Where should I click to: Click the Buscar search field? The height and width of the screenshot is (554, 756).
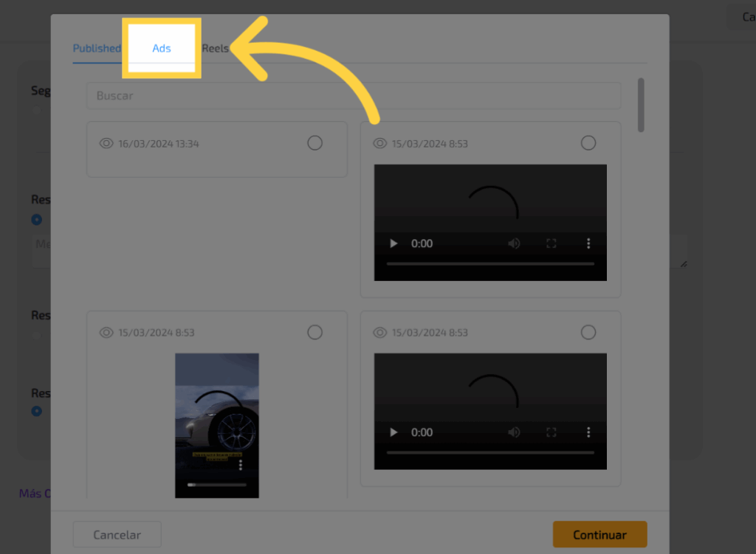click(x=354, y=96)
